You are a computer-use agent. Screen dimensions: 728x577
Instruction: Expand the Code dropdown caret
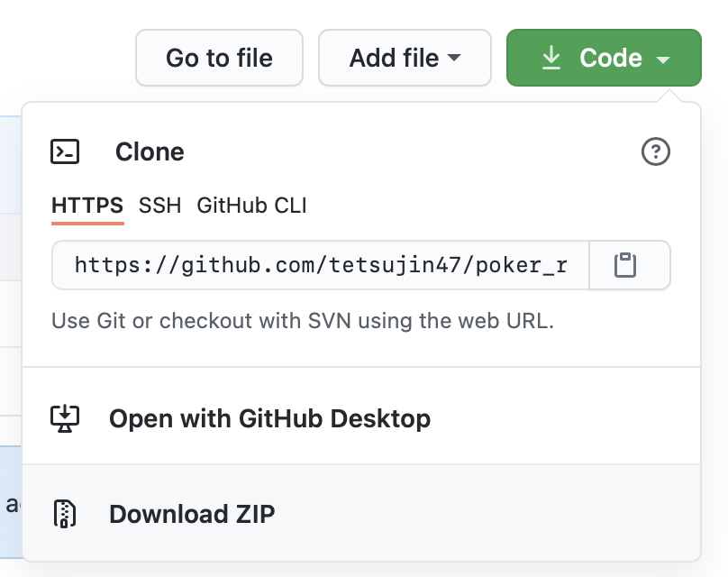coord(663,60)
